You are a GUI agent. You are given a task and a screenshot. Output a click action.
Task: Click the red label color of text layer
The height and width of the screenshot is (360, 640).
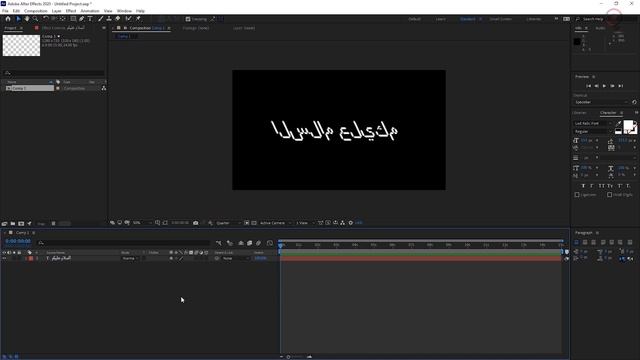coord(31,258)
